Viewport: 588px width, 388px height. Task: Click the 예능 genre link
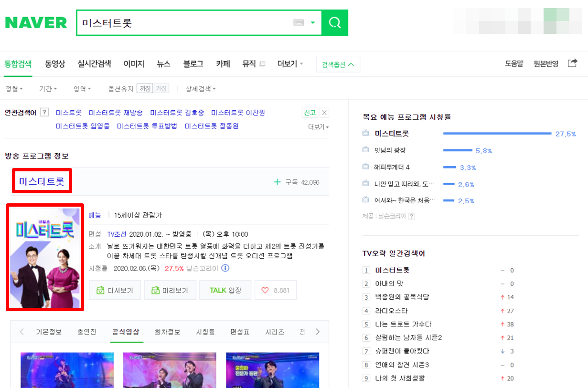(95, 215)
